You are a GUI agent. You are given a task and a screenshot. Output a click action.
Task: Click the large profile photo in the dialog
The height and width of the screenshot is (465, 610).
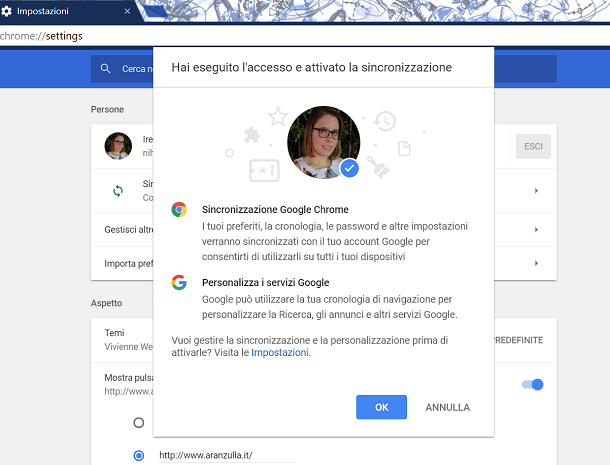tap(323, 142)
